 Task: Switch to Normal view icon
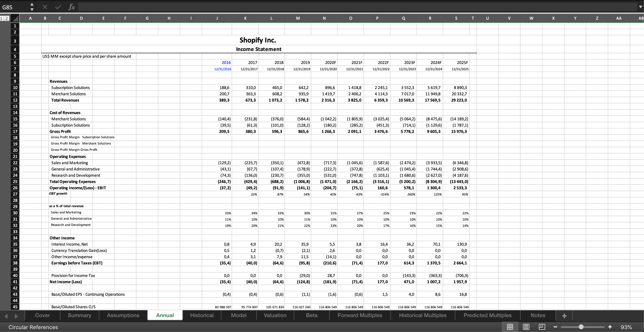[510, 327]
